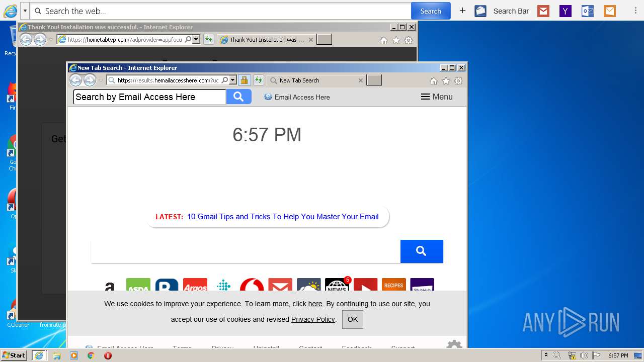
Task: Open the Recipes shortcut tile
Action: (x=394, y=285)
